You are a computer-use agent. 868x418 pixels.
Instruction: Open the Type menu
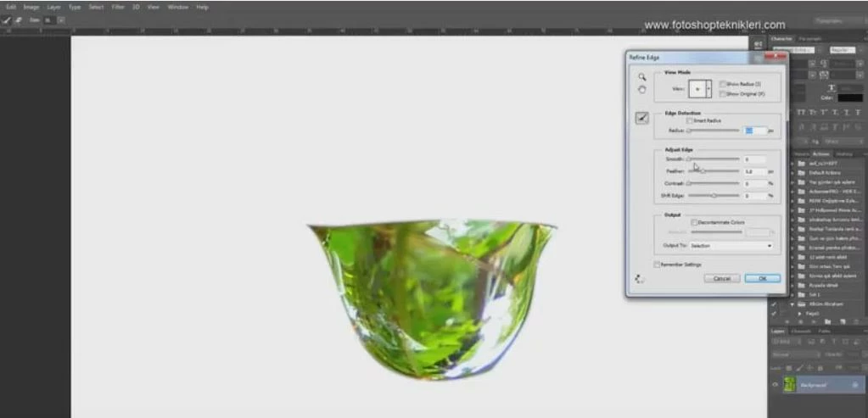pyautogui.click(x=74, y=7)
